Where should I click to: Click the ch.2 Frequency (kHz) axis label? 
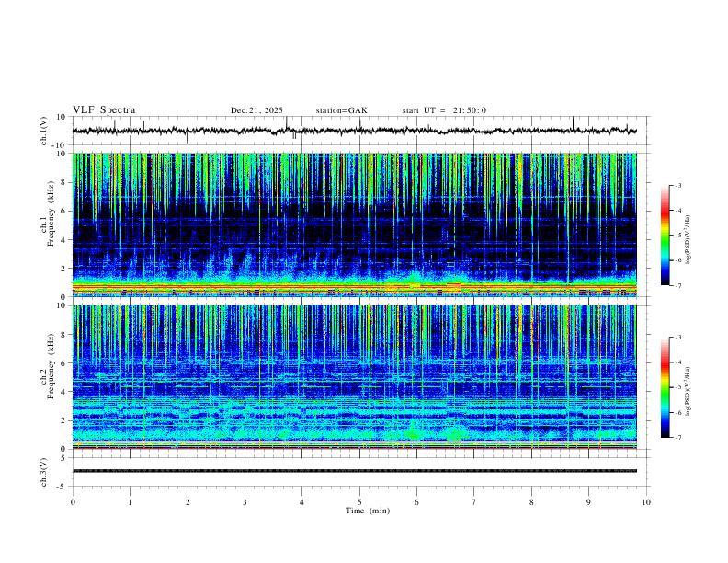(x=47, y=366)
